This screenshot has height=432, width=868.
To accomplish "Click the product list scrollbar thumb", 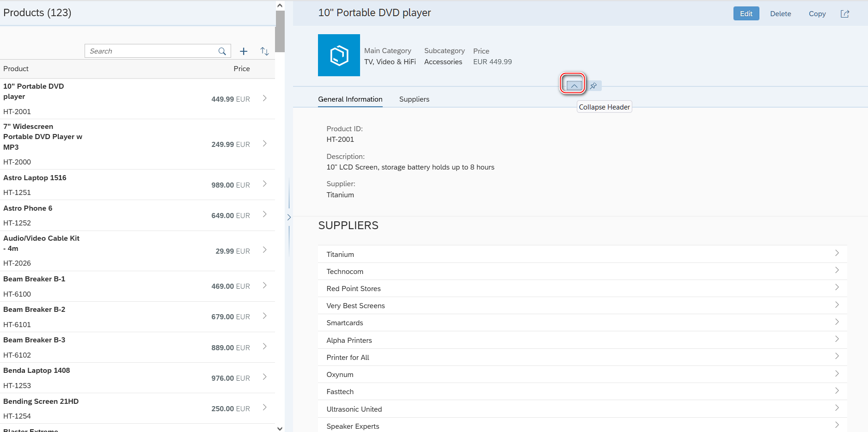I will [x=280, y=31].
